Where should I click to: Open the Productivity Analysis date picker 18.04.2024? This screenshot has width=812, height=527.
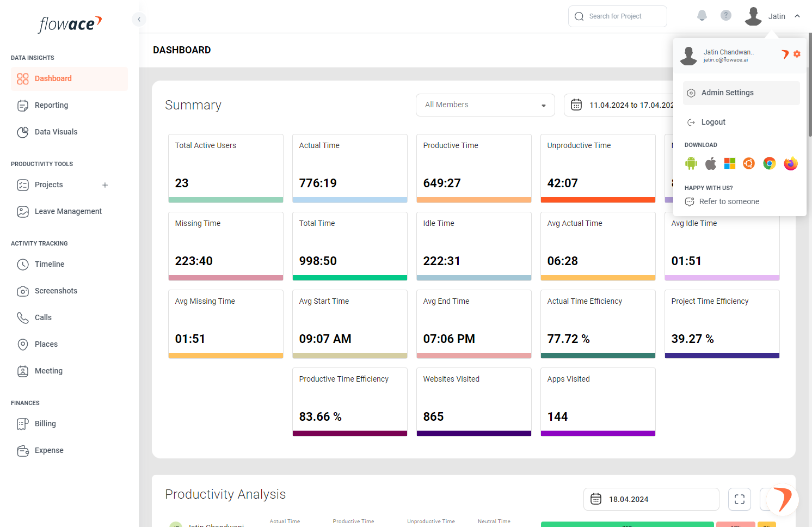[x=651, y=499]
